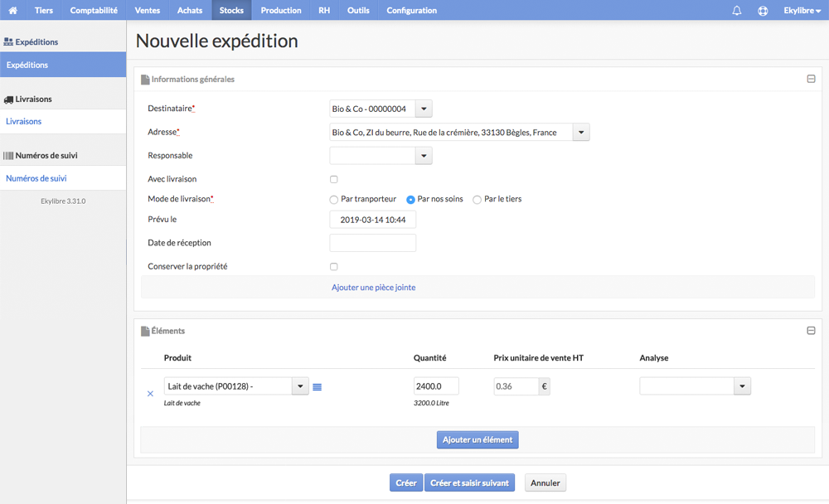Click the Date de réception field
Viewport: 829px width, 504px height.
point(373,243)
